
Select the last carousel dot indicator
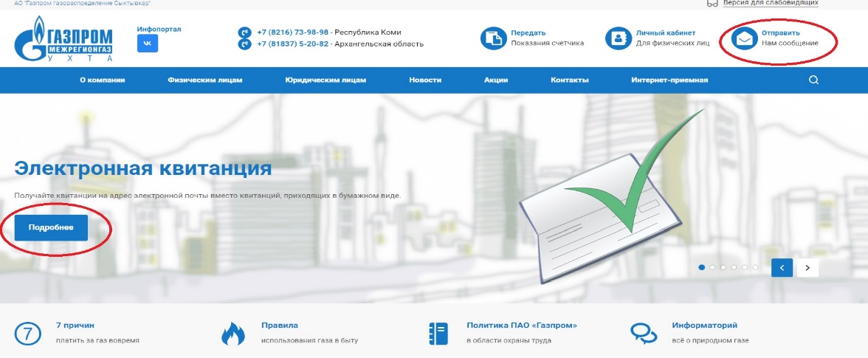click(755, 267)
